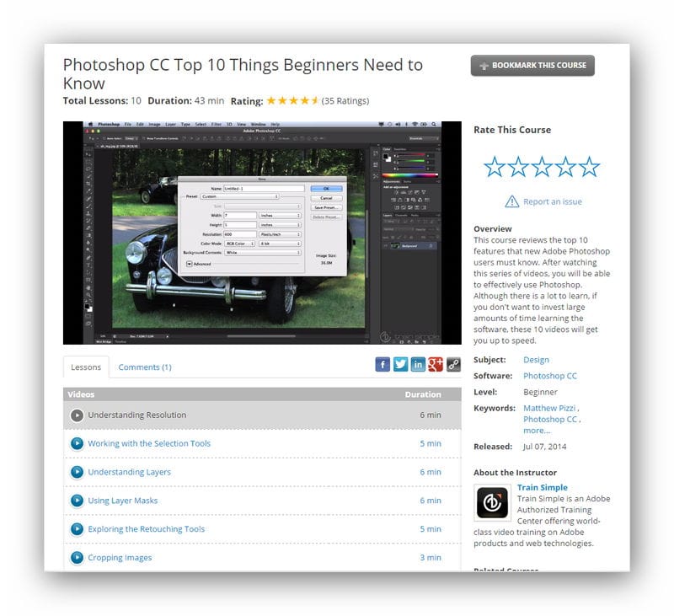Switch to the Lessons tab
Viewport: 674px width, 616px height.
point(86,367)
